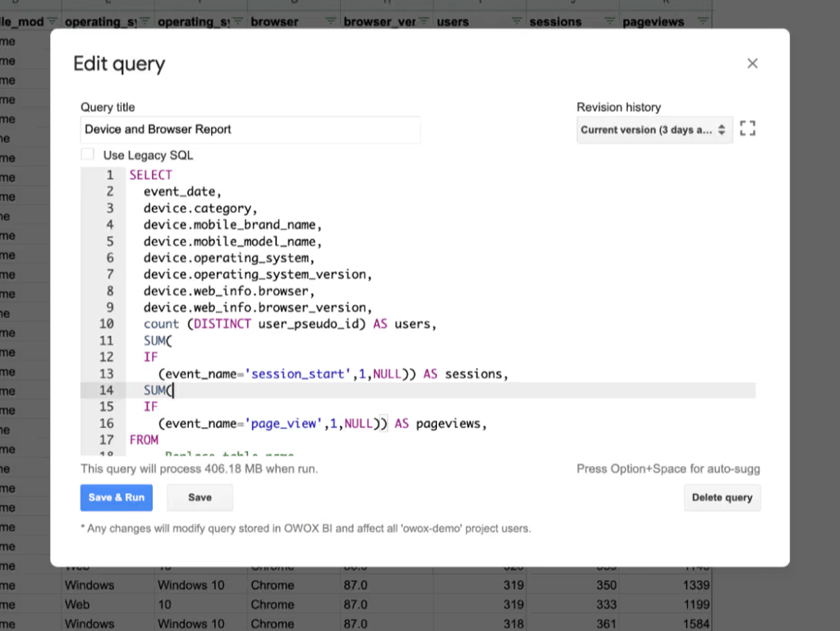
Task: Click device.operating_system on line 6
Action: (x=226, y=259)
